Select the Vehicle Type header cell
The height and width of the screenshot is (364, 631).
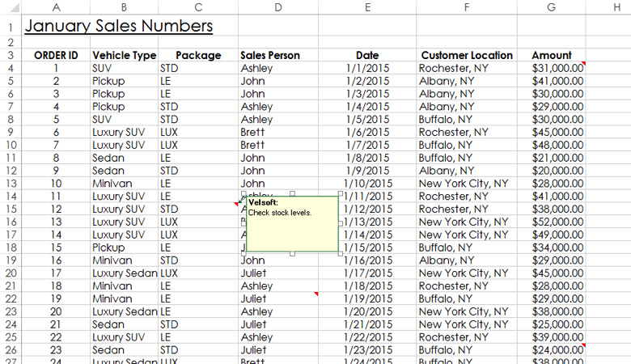pos(124,56)
